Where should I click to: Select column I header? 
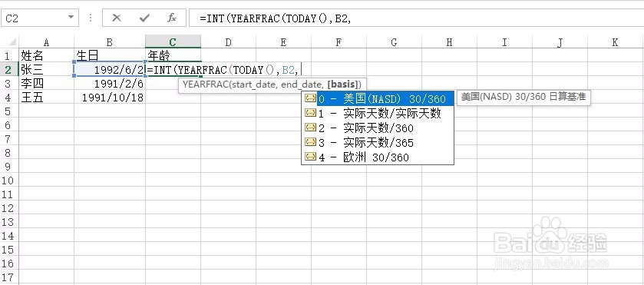point(505,42)
